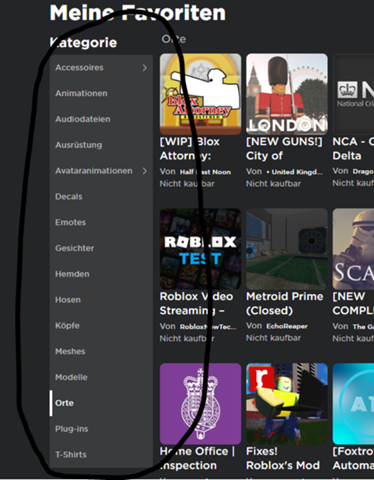Switch to the Modelle category
374x480 pixels.
[101, 377]
